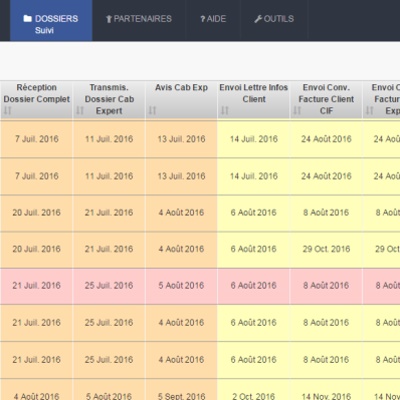The height and width of the screenshot is (400, 400).
Task: Click "6 Août 2016" in the pink highlighted row
Action: (x=254, y=286)
